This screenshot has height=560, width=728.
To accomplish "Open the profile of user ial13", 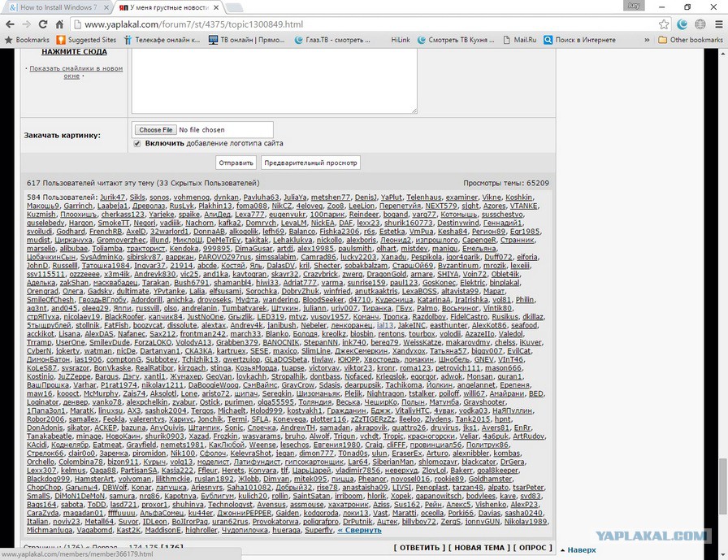I will coord(385,325).
